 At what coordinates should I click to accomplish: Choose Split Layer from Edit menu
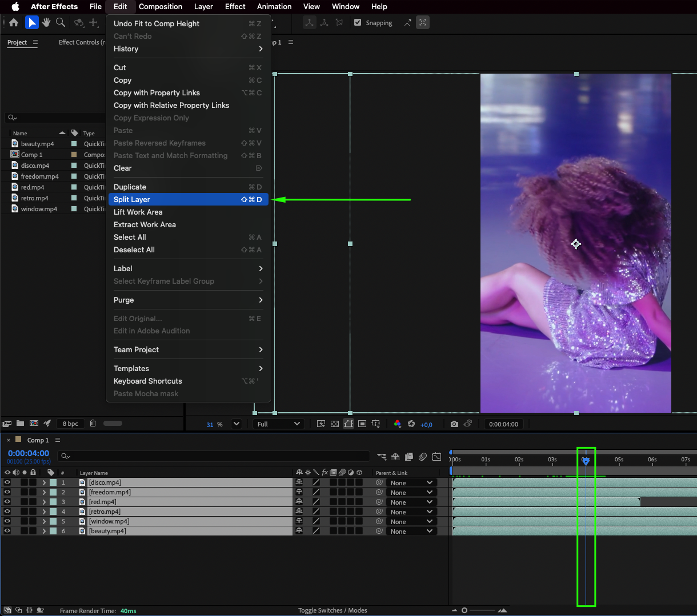[x=188, y=199]
